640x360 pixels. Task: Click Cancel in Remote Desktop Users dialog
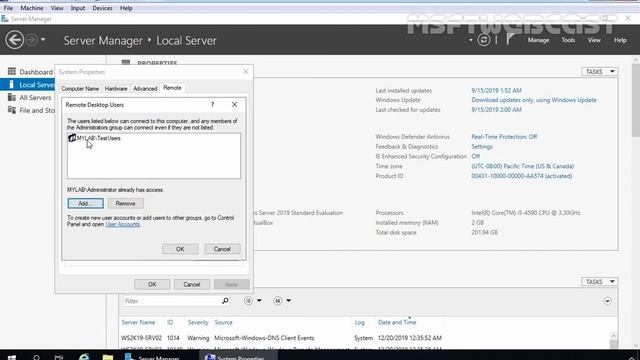tap(222, 249)
